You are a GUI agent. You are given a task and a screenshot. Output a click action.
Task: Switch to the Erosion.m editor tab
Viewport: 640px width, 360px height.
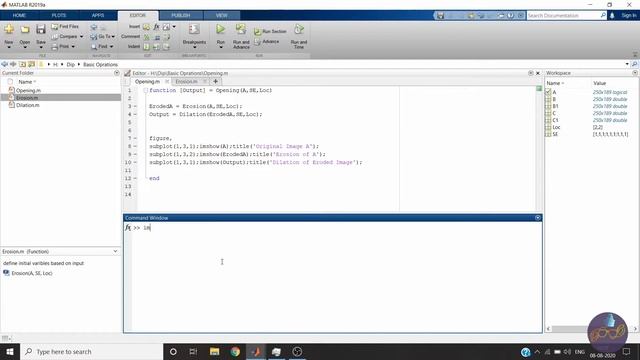coord(186,82)
